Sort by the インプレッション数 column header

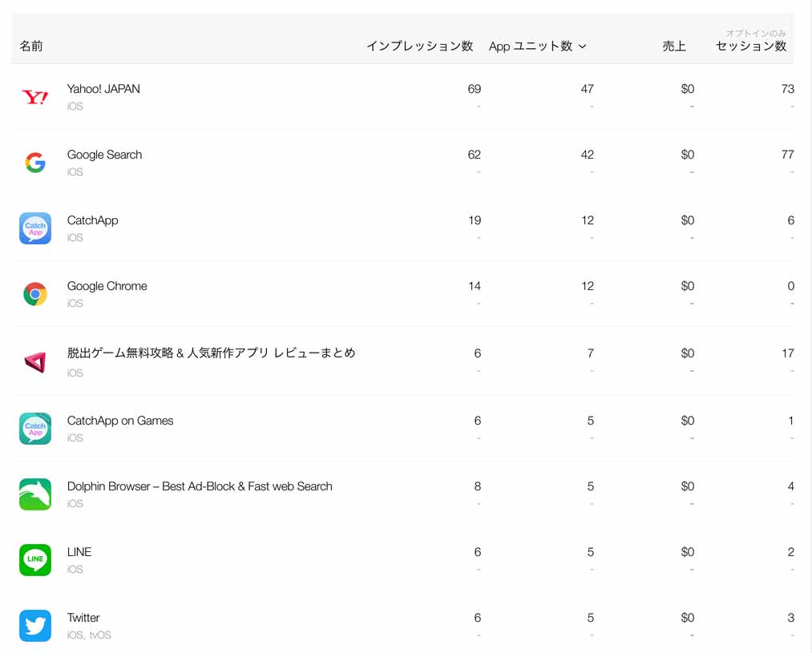coord(419,46)
